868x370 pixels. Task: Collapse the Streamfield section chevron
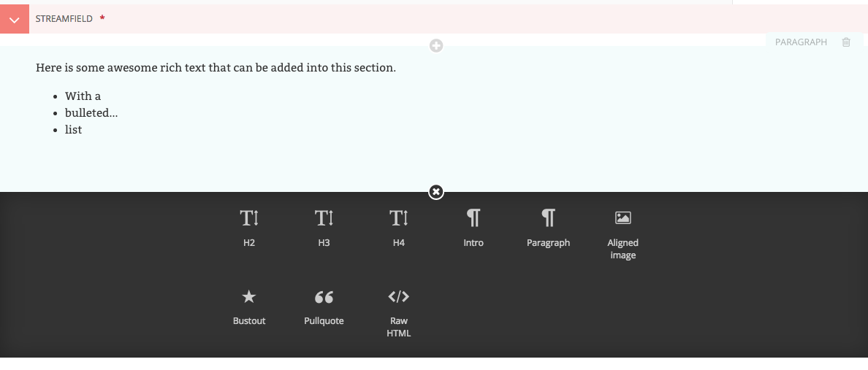pyautogui.click(x=15, y=19)
